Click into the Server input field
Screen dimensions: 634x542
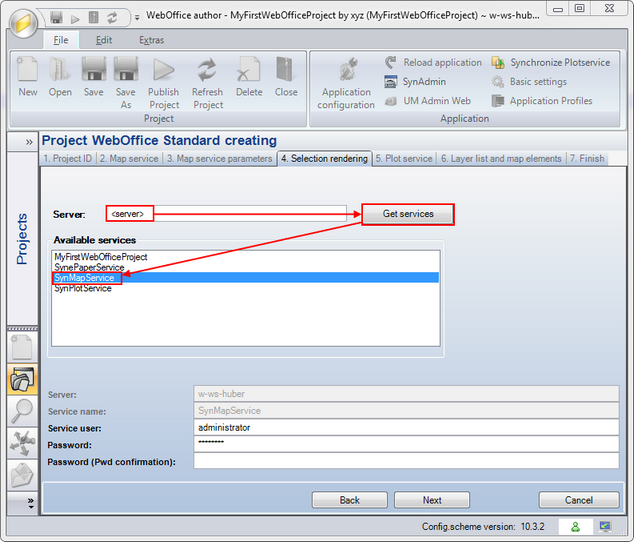(x=226, y=214)
